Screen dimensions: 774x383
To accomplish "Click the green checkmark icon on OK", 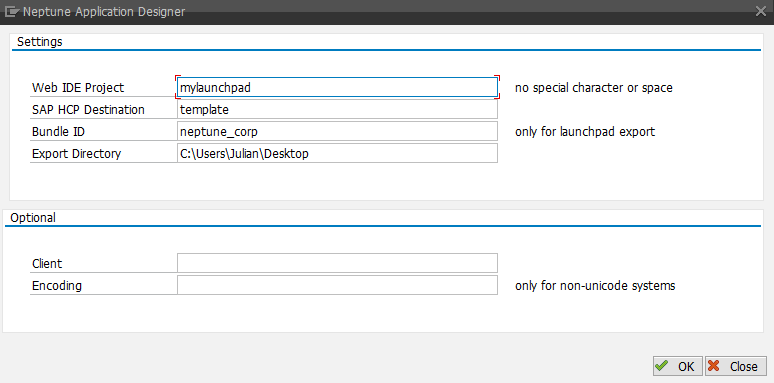I will pos(662,366).
